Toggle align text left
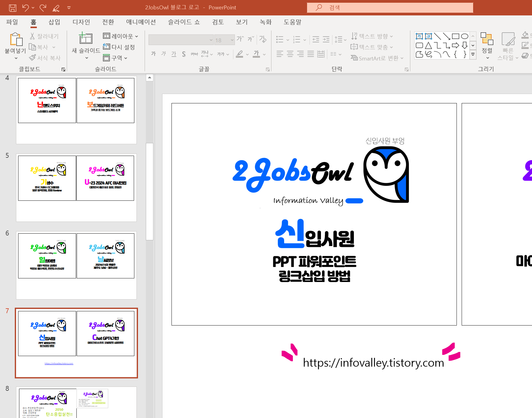The image size is (532, 418). click(x=280, y=54)
